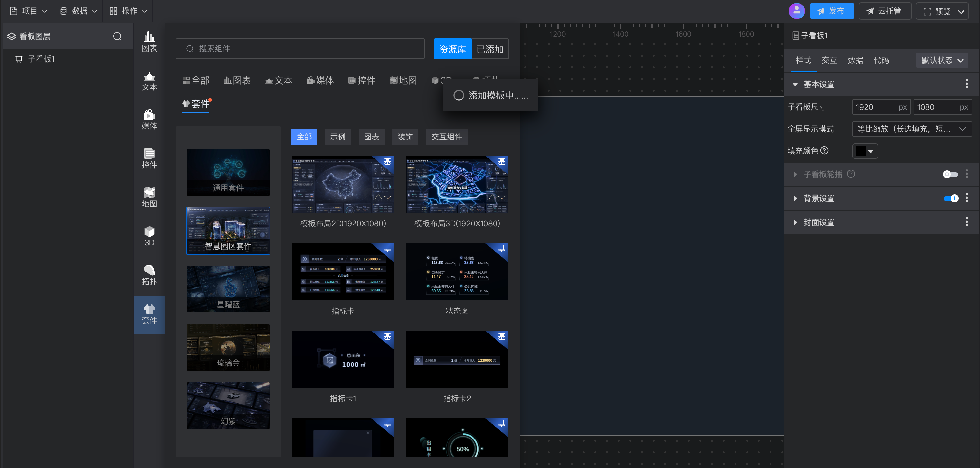Open the 拓扑 topology sidebar icon
This screenshot has width=980, height=468.
pyautogui.click(x=149, y=275)
